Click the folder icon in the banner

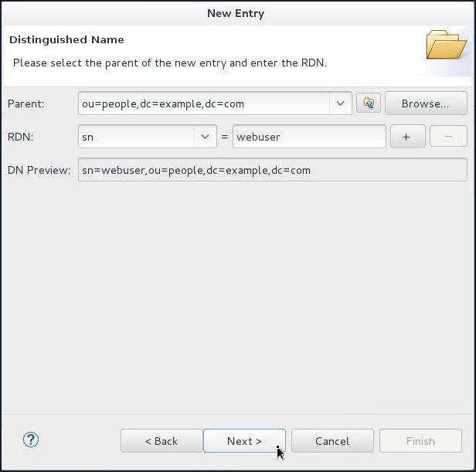[x=446, y=45]
